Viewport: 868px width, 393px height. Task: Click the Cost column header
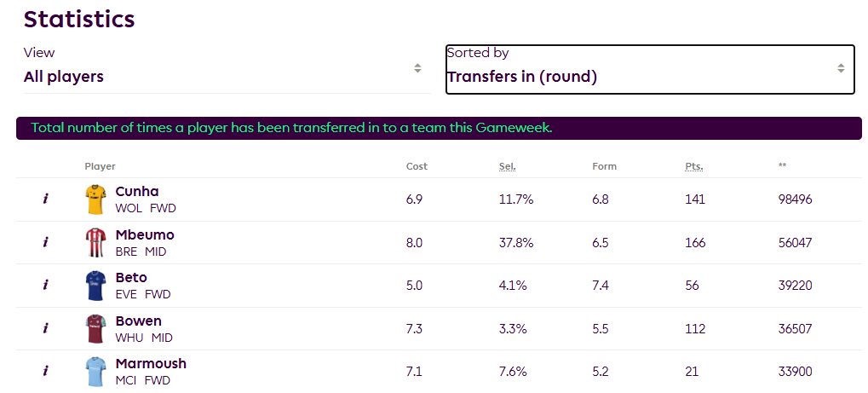point(417,166)
